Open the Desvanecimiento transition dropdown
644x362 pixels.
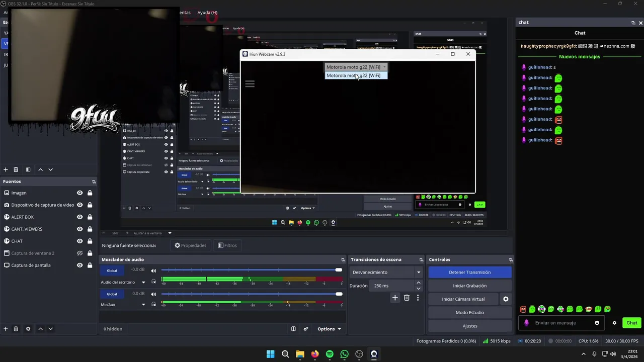[x=386, y=272]
